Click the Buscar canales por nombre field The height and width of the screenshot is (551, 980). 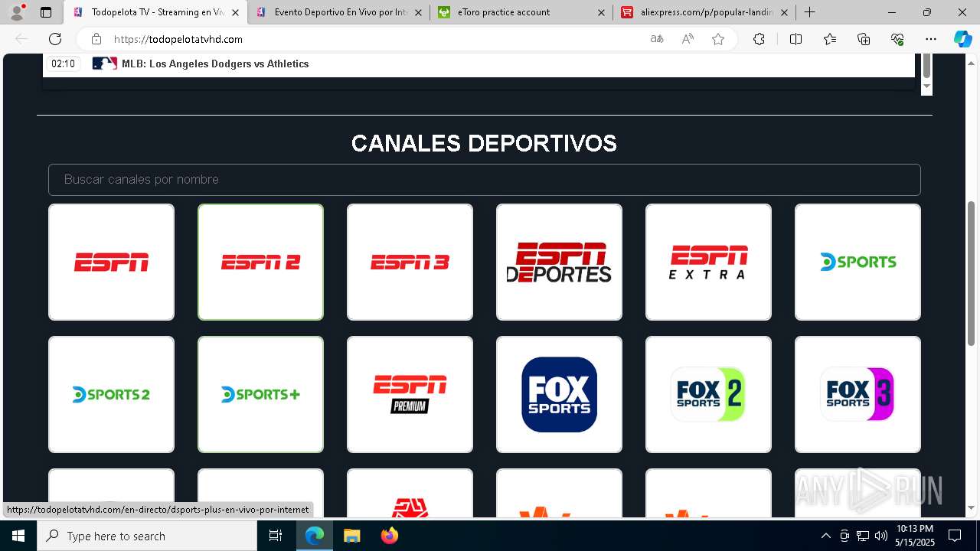(x=484, y=179)
